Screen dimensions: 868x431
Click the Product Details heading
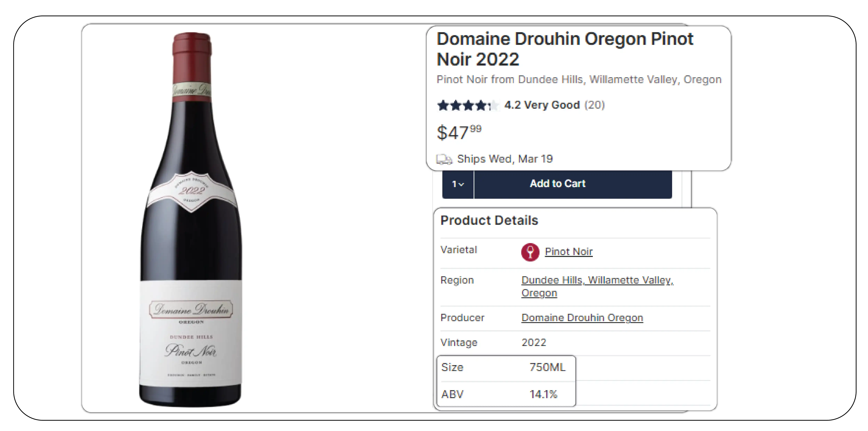click(489, 220)
